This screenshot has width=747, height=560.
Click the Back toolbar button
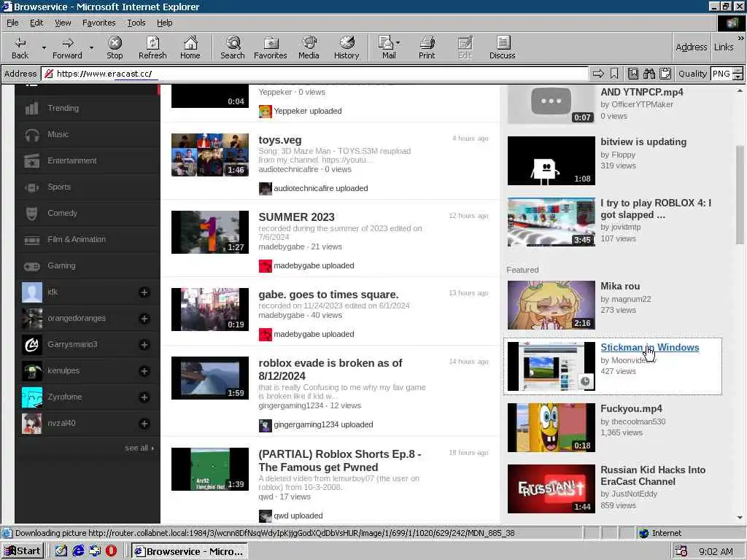[20, 47]
